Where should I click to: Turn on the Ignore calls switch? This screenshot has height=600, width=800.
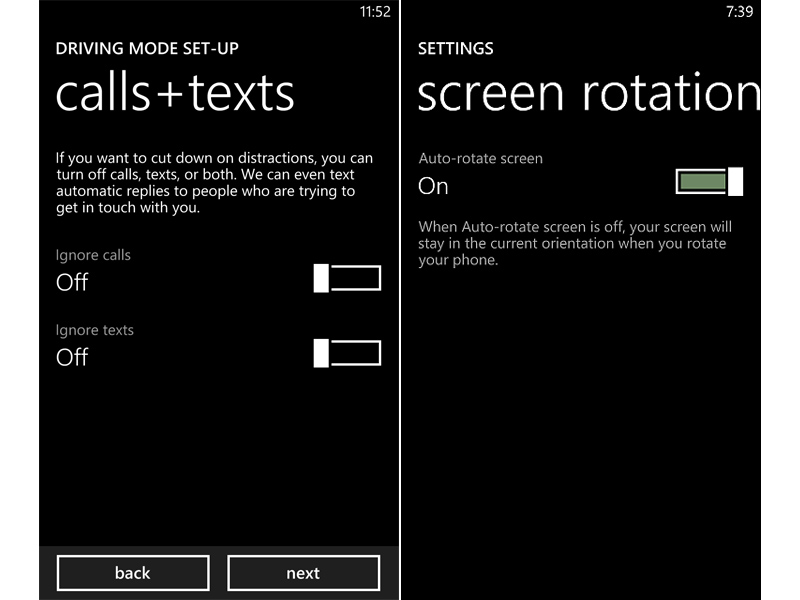(x=347, y=278)
